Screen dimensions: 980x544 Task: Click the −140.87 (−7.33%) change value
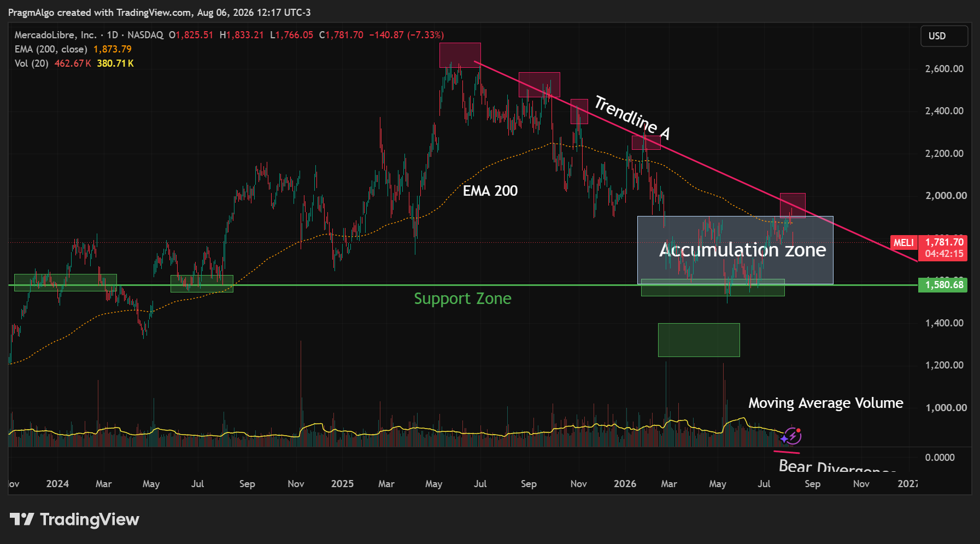point(407,35)
